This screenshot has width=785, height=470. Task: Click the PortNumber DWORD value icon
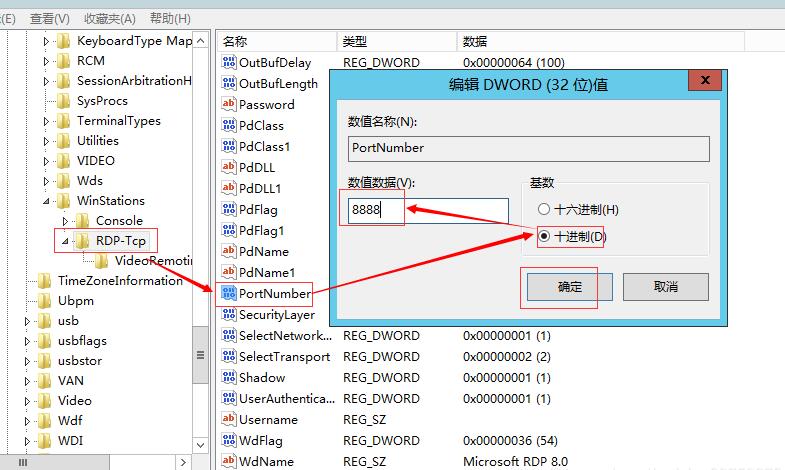tap(228, 293)
